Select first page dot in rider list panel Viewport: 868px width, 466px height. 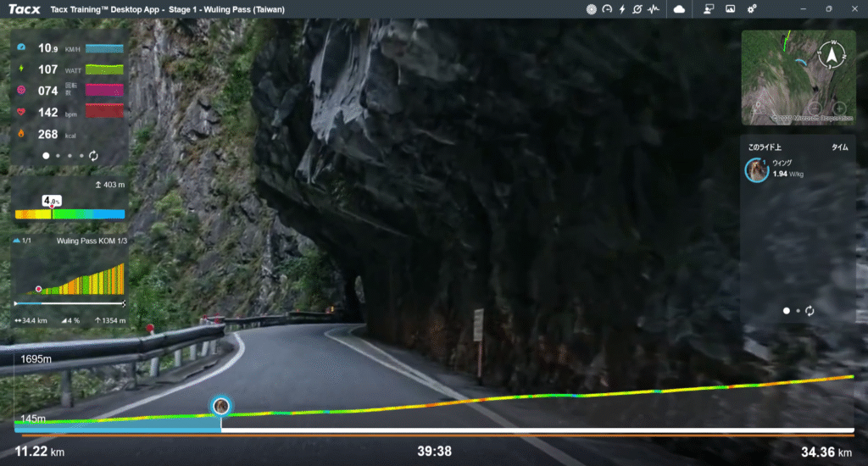coord(786,311)
